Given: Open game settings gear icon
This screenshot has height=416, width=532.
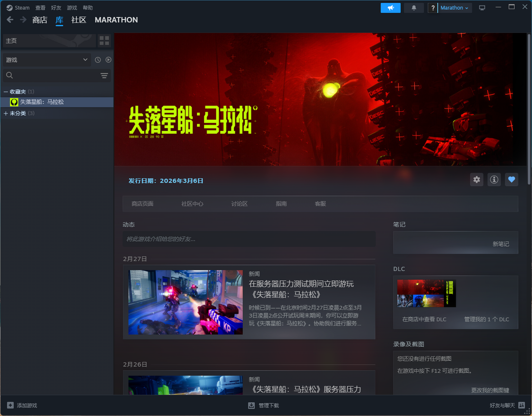Looking at the screenshot, I should coord(476,180).
